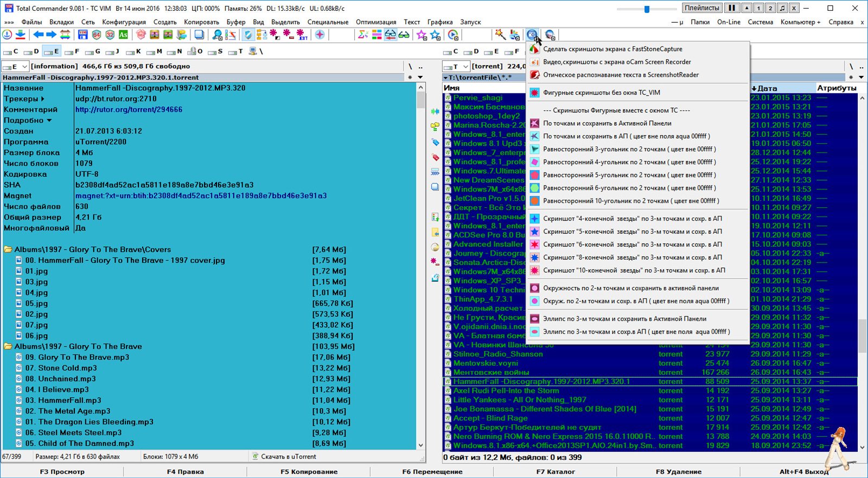The width and height of the screenshot is (868, 478).
Task: Click the directory tree icon
Action: tap(261, 35)
